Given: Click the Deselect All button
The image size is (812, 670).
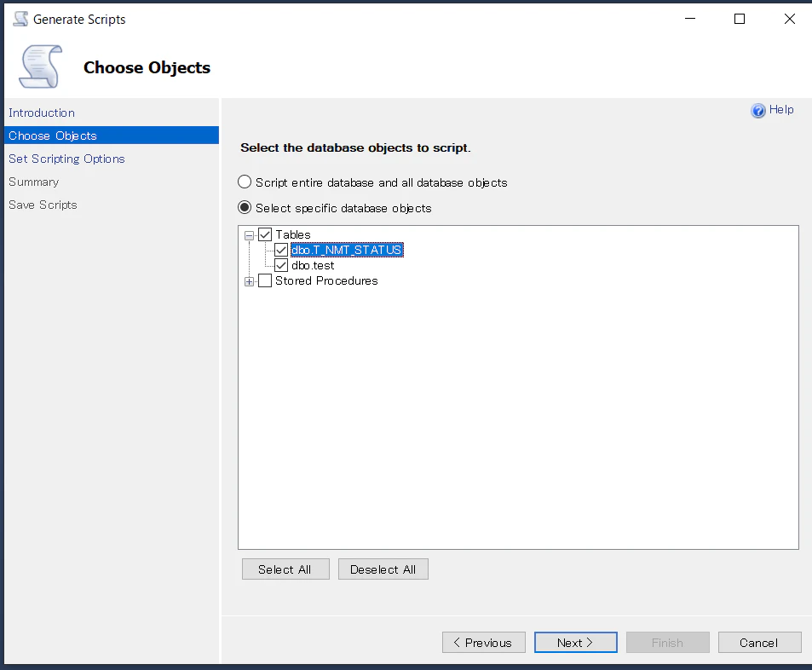Looking at the screenshot, I should coord(383,569).
